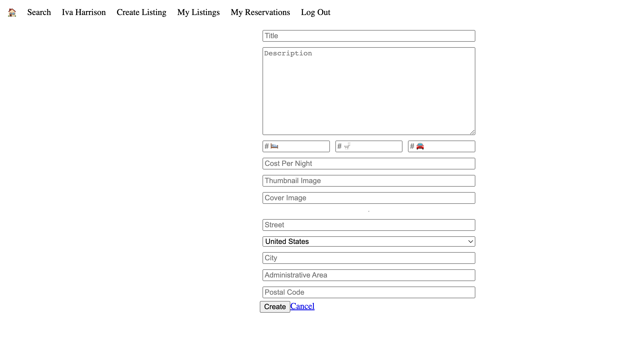Click the bedroom count field with bed icon
Screen dimensions: 644x358
[x=296, y=146]
